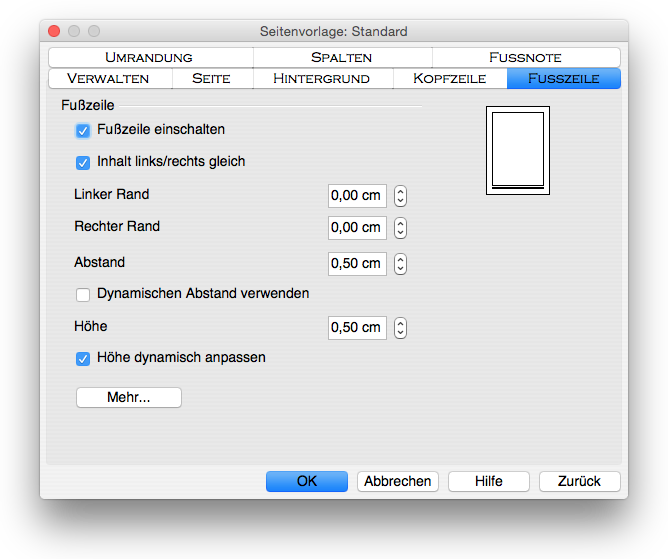Select the Fussnote tab

525,57
